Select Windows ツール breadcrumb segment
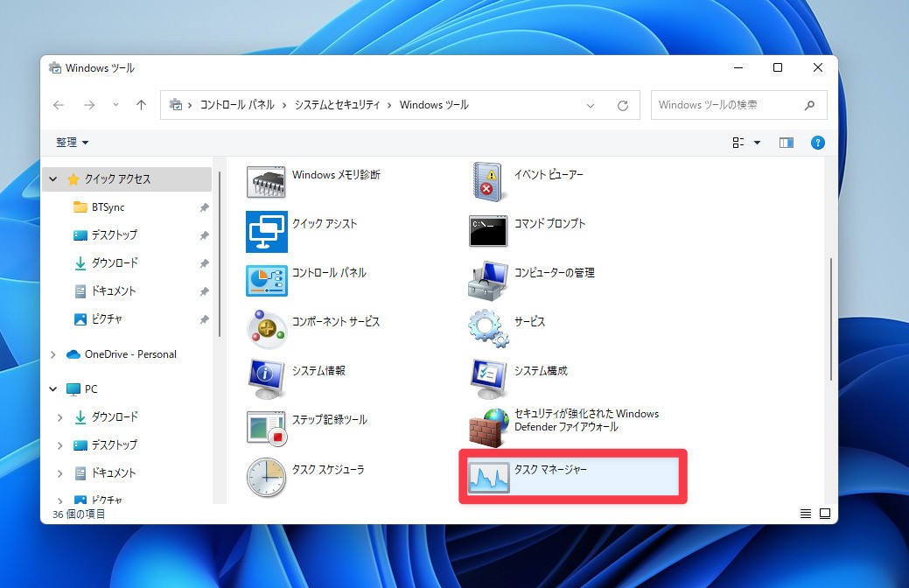909x588 pixels. [434, 105]
